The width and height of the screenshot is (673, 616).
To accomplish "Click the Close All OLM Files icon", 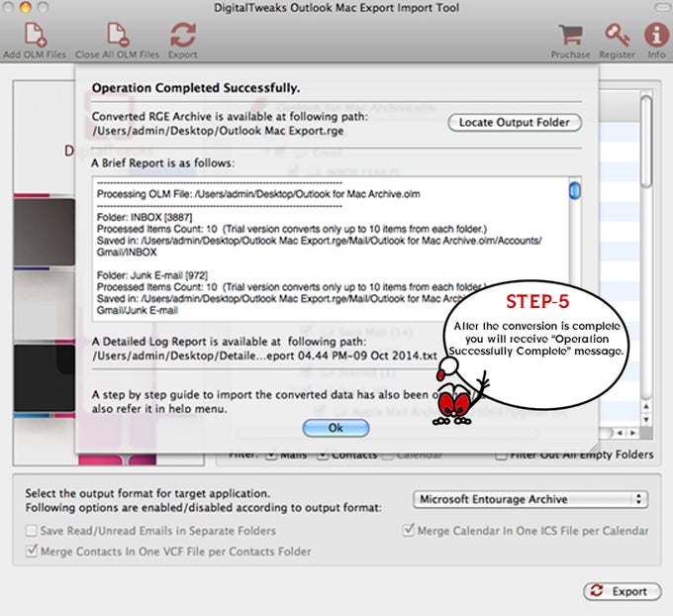I will point(118,35).
